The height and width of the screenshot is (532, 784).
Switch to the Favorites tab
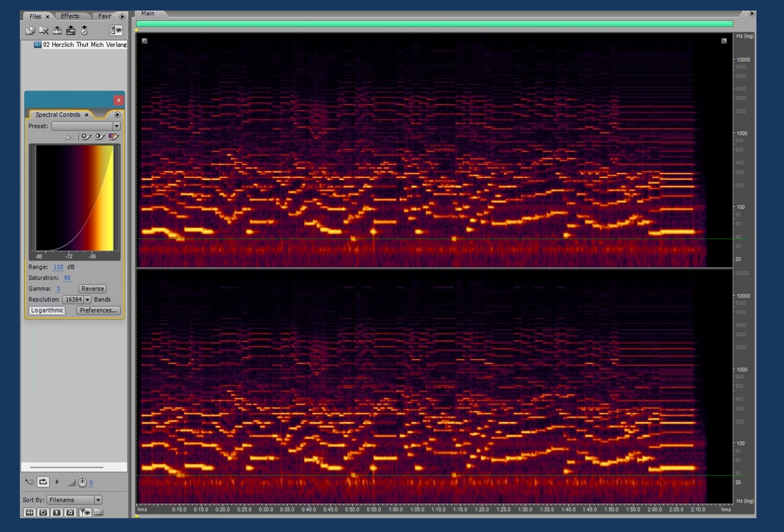pyautogui.click(x=105, y=16)
